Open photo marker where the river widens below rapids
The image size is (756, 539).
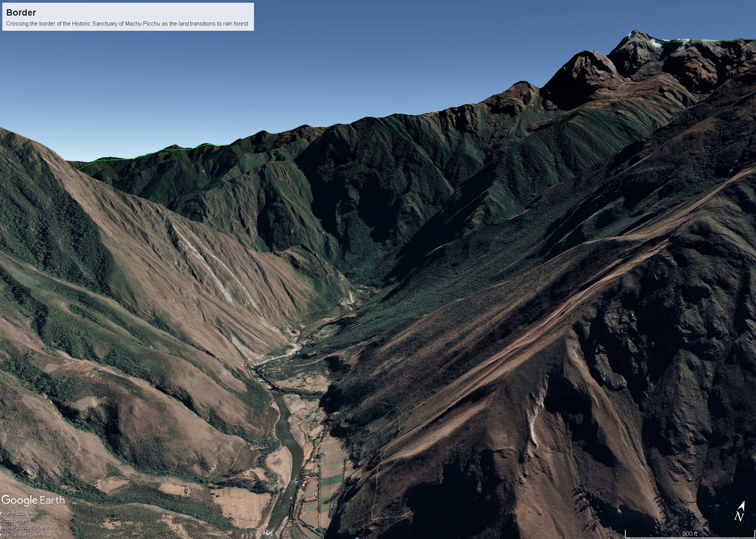[281, 387]
